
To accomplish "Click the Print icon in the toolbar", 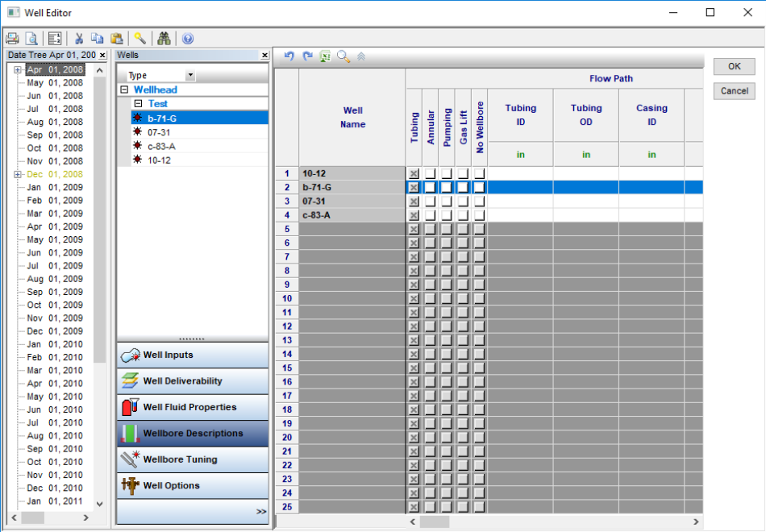I will [x=12, y=38].
